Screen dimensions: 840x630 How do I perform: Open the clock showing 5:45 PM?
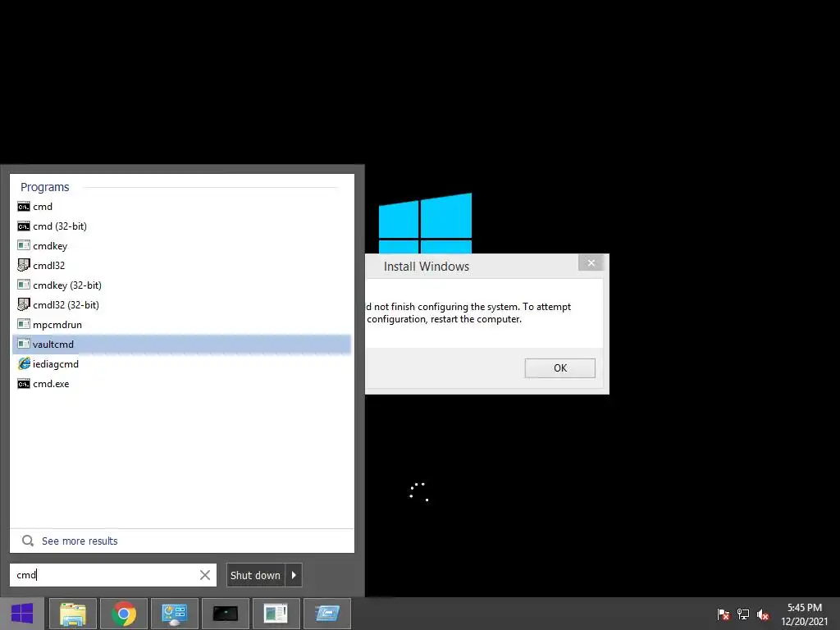point(805,614)
